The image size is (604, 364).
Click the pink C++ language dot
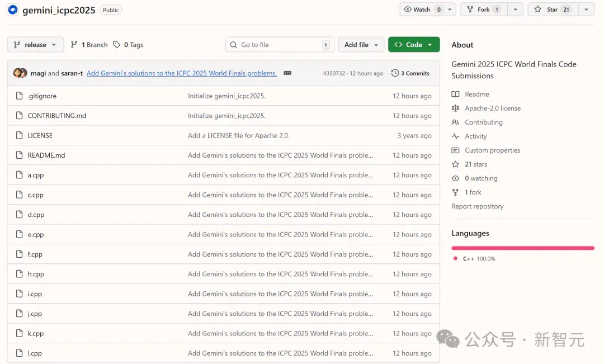pos(455,258)
